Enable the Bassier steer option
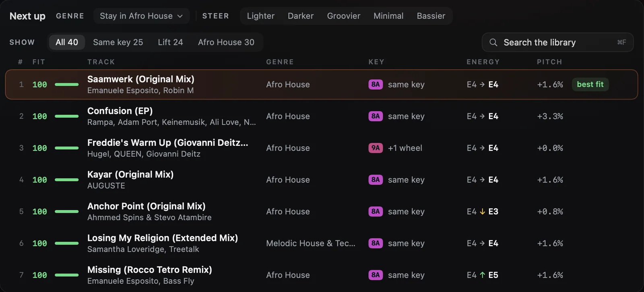The height and width of the screenshot is (292, 644). coord(431,16)
